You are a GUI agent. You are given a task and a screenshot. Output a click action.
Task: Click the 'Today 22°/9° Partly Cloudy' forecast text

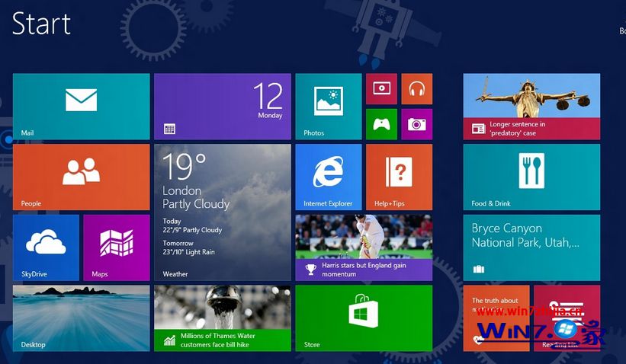(192, 225)
